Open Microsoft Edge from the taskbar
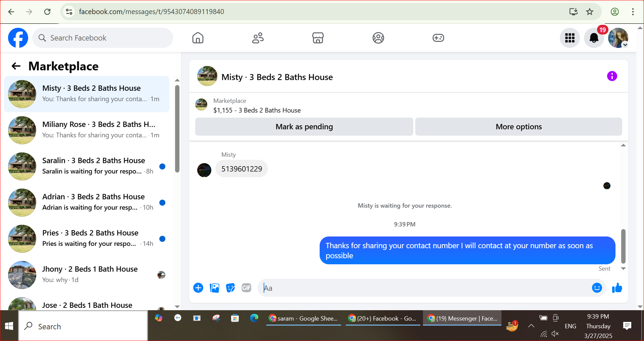Screen dimensions: 644x341 click(x=254, y=318)
